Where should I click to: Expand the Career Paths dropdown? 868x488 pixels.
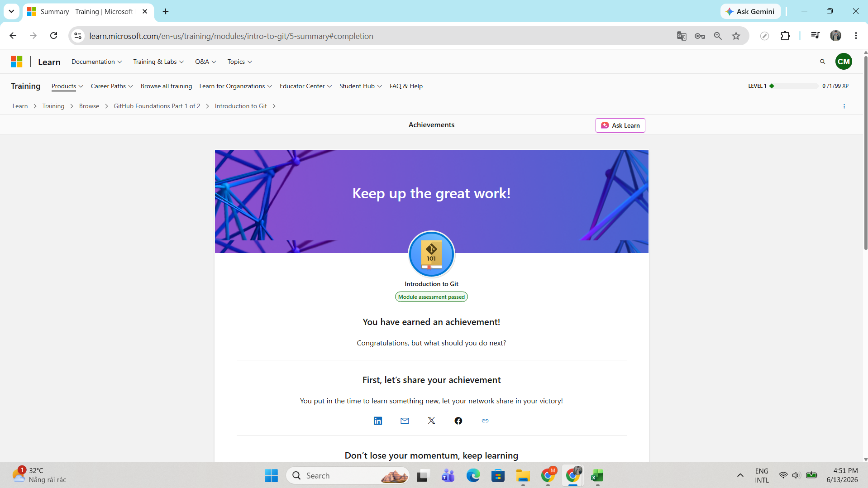(112, 86)
